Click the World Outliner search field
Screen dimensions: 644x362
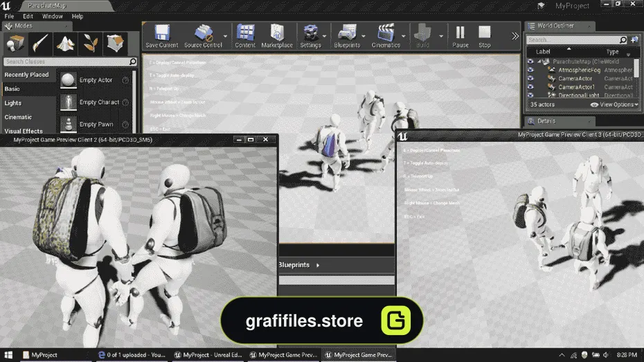click(x=573, y=40)
